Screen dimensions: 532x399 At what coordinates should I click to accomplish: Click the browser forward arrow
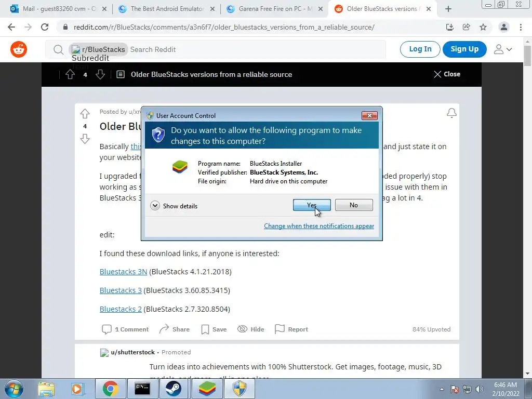coord(28,27)
